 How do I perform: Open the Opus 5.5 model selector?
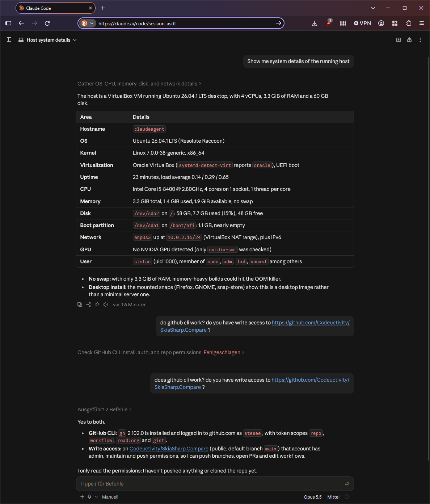(x=313, y=497)
